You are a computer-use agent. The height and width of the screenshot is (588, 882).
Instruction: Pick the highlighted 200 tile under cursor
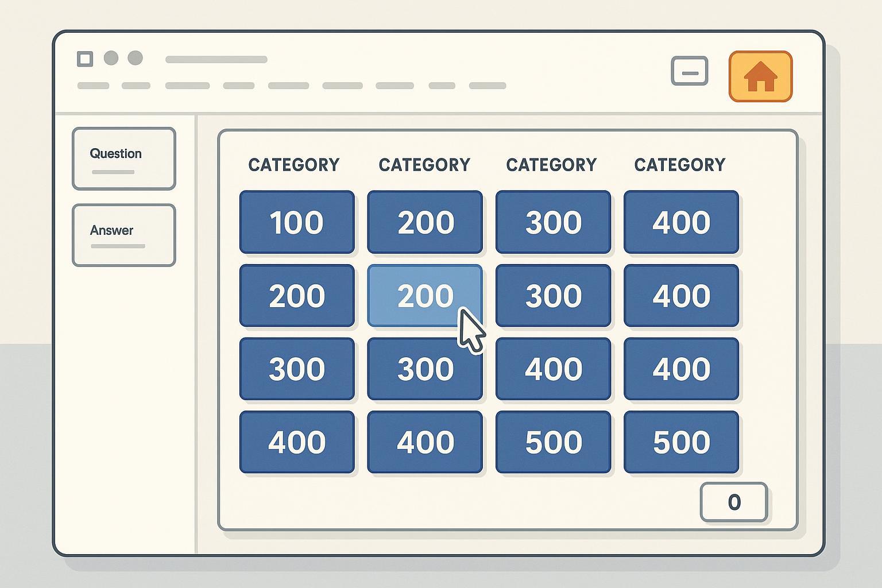pos(424,295)
